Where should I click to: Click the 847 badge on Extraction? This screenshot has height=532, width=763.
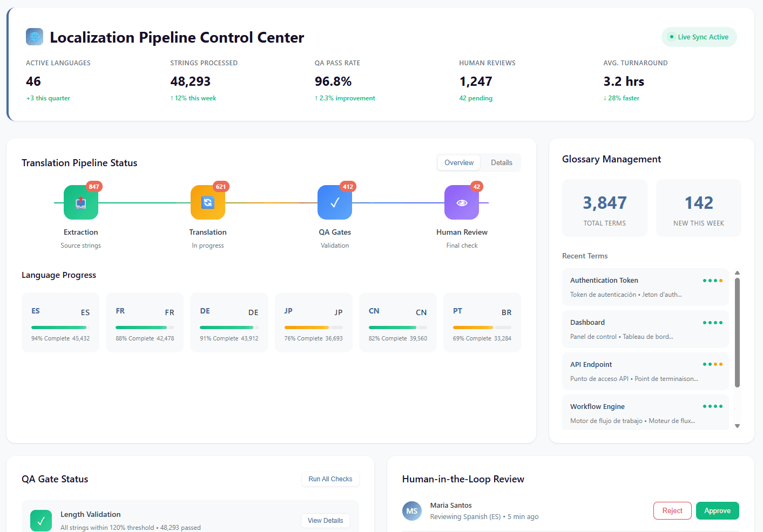coord(94,187)
